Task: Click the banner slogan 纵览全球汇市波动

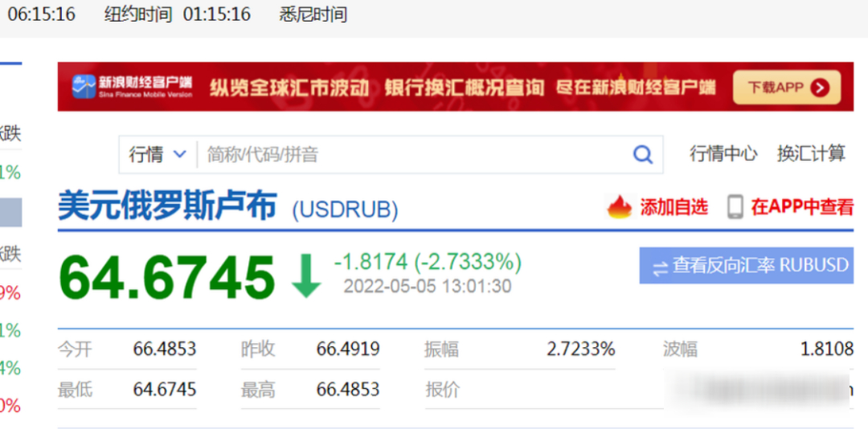Action: pyautogui.click(x=289, y=88)
